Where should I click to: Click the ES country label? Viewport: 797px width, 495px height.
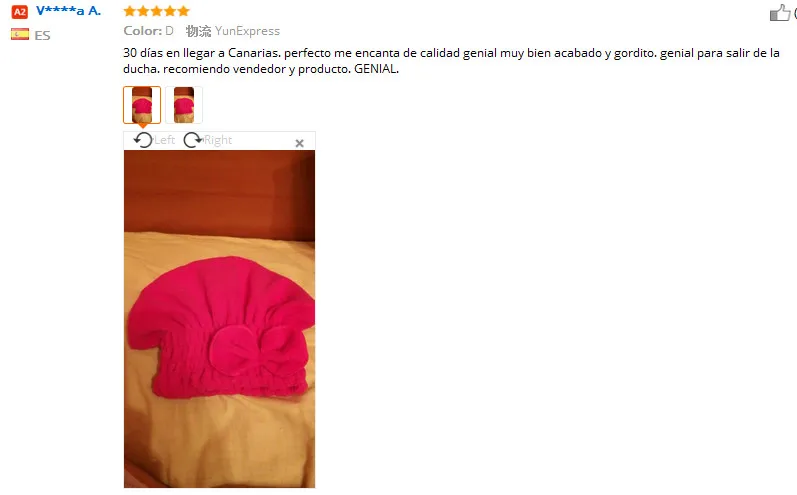(43, 36)
